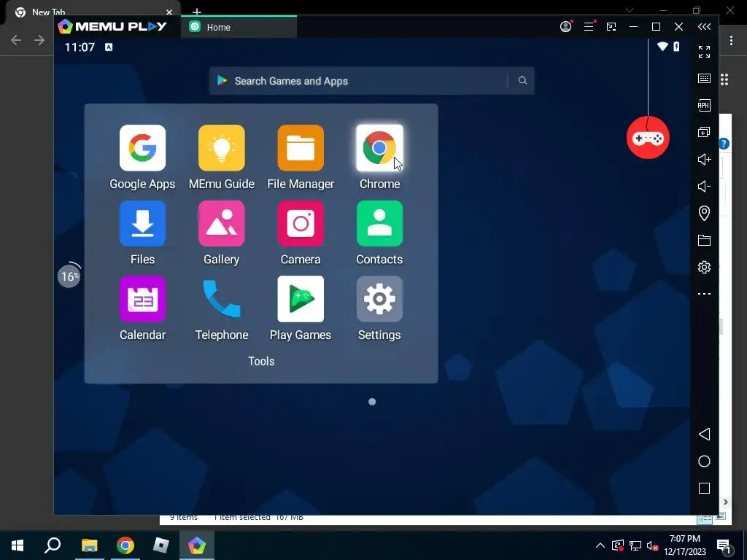Open Roblox from the taskbar

[x=161, y=545]
